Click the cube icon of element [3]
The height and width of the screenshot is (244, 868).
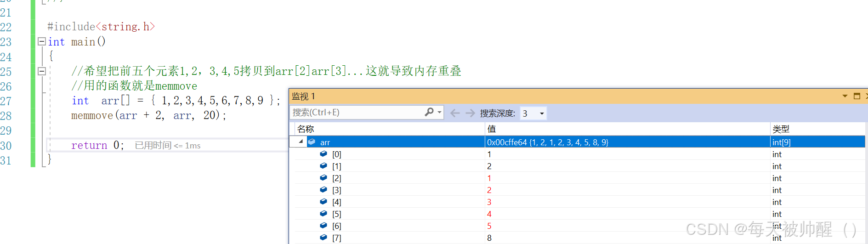(x=323, y=190)
